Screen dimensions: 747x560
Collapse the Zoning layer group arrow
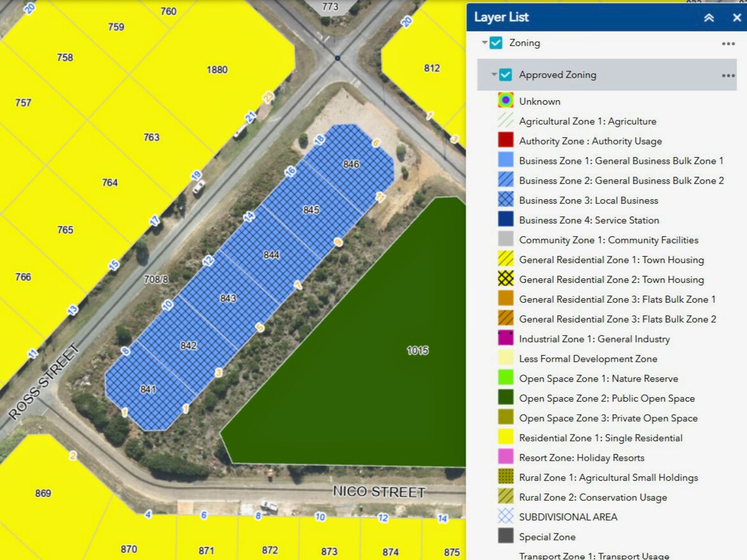pos(485,42)
